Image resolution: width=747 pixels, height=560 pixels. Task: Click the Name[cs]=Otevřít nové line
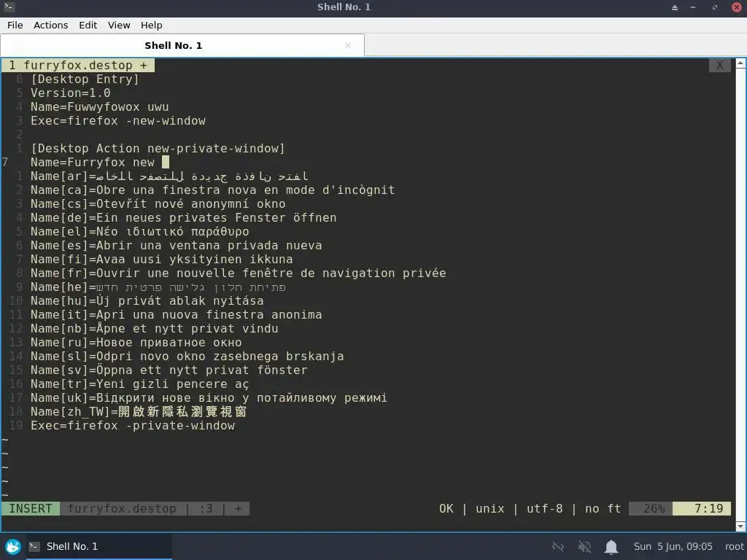coord(158,204)
